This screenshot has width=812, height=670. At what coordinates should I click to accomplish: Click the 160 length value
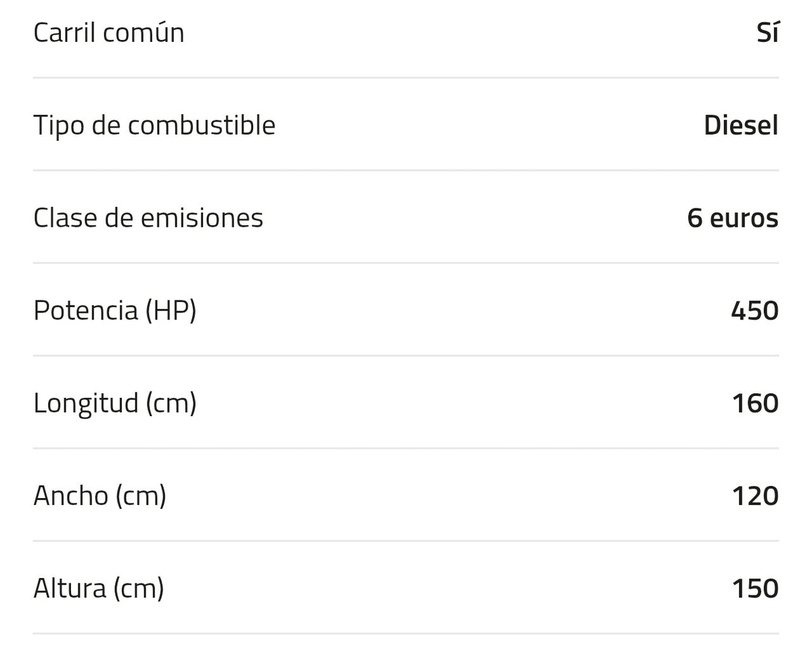755,403
